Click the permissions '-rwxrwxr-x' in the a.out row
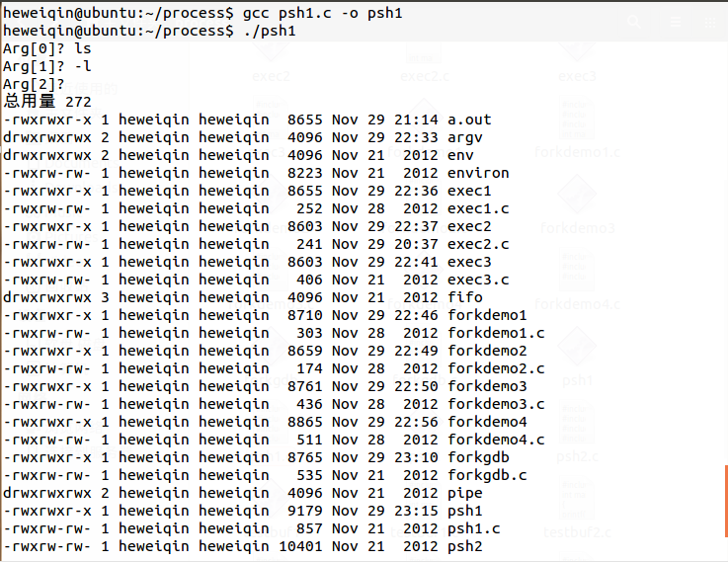This screenshot has height=562, width=728. click(46, 120)
